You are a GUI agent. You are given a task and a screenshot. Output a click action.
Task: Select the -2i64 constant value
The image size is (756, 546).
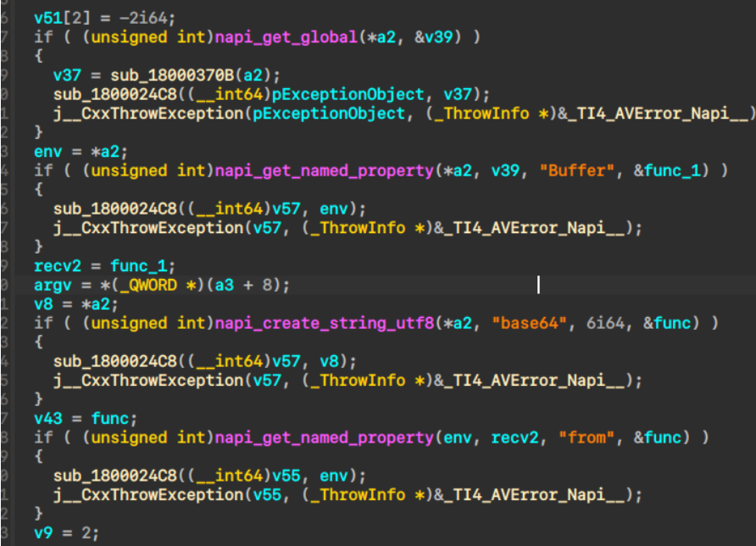[143, 19]
